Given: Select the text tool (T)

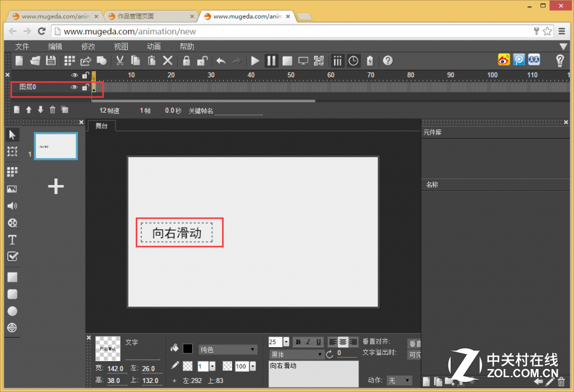Looking at the screenshot, I should click(x=12, y=239).
